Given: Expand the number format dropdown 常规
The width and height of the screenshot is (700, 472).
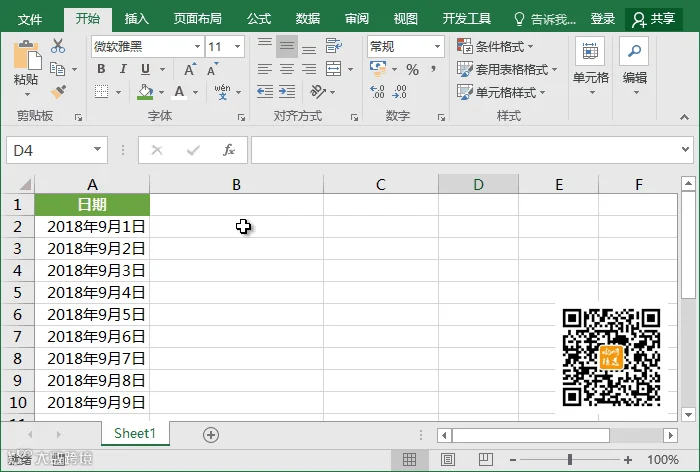Looking at the screenshot, I should pyautogui.click(x=406, y=46).
